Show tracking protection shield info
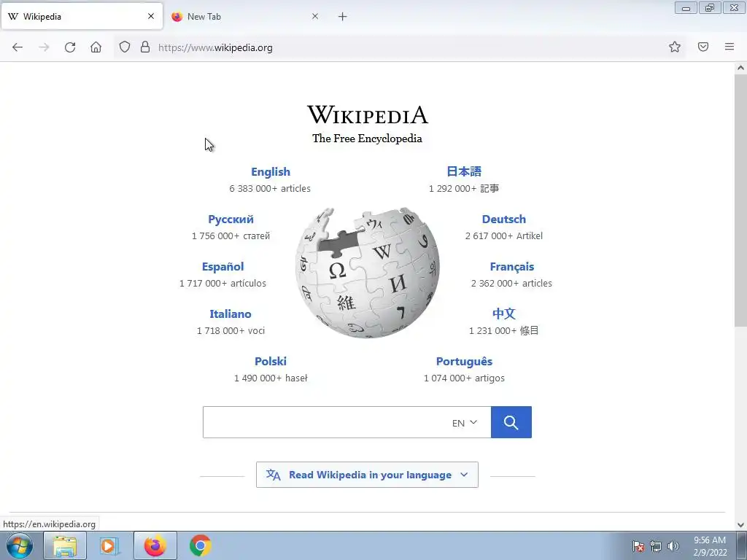The image size is (747, 560). coord(124,47)
